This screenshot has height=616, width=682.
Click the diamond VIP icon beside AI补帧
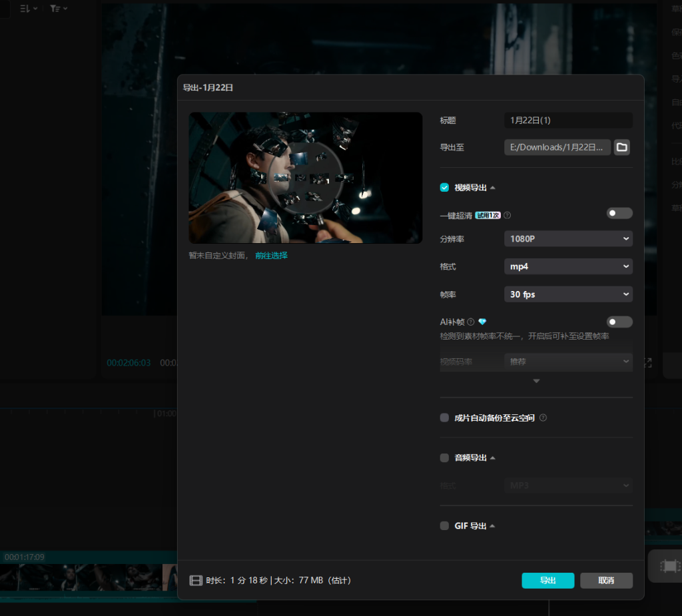482,322
